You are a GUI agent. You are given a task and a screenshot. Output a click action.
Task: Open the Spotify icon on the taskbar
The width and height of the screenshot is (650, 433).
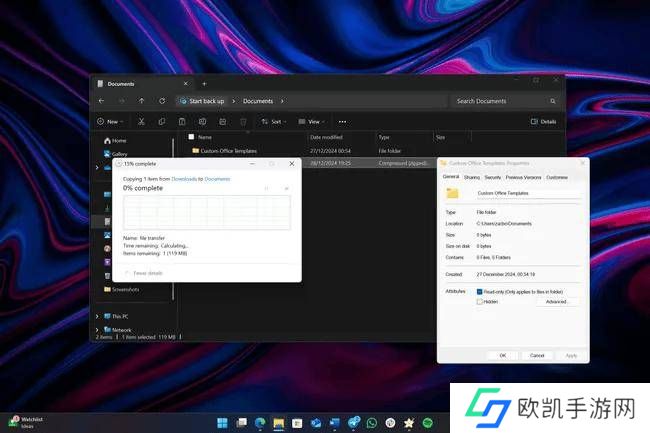pyautogui.click(x=427, y=423)
